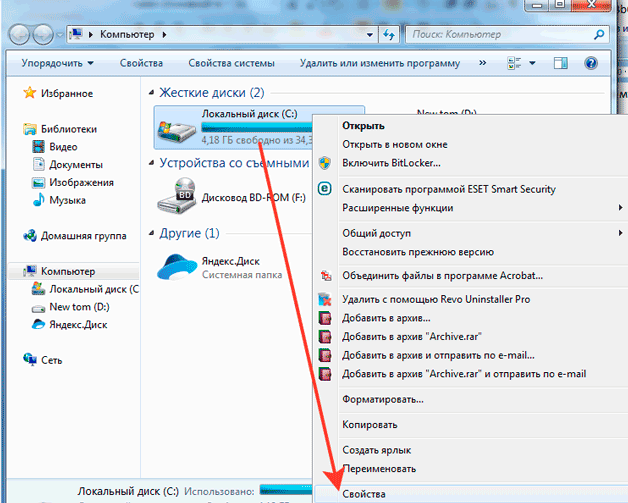This screenshot has width=628, height=503.
Task: Click the BD-ROM drive (F:) icon
Action: (180, 197)
